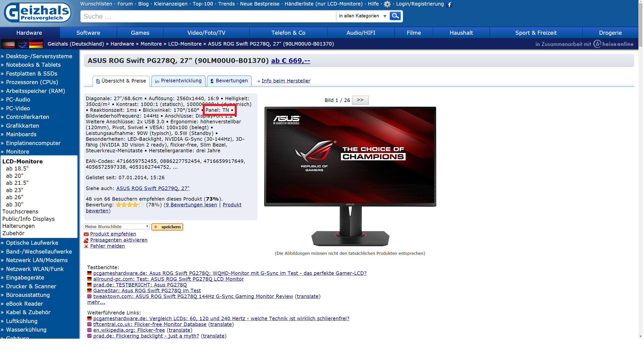Screen dimensions: 644x355
Task: Click the Facebook login icon
Action: point(449,4)
